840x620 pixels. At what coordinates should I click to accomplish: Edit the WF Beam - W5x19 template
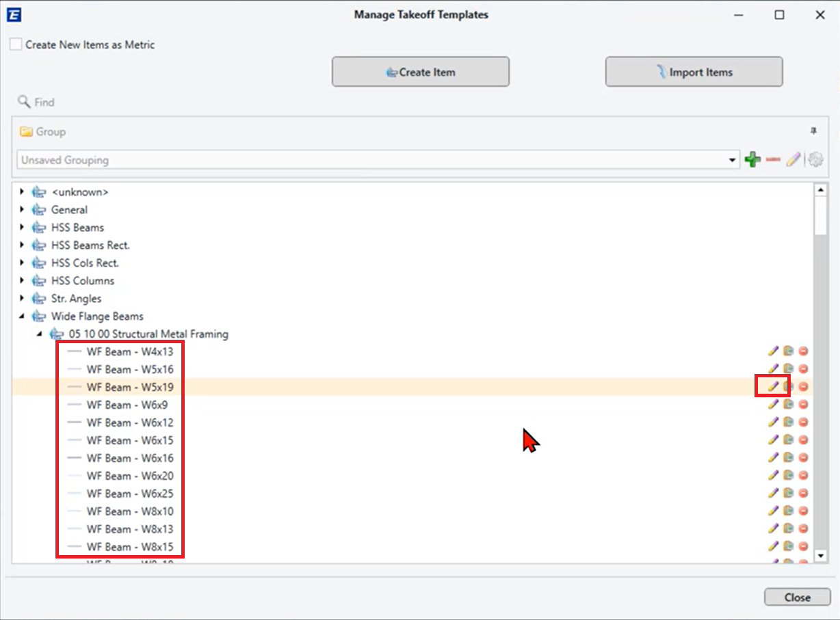pyautogui.click(x=772, y=386)
